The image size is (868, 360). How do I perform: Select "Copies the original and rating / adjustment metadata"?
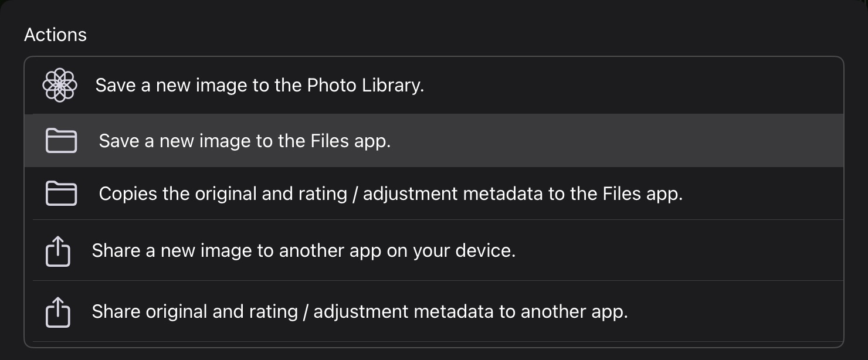[391, 193]
